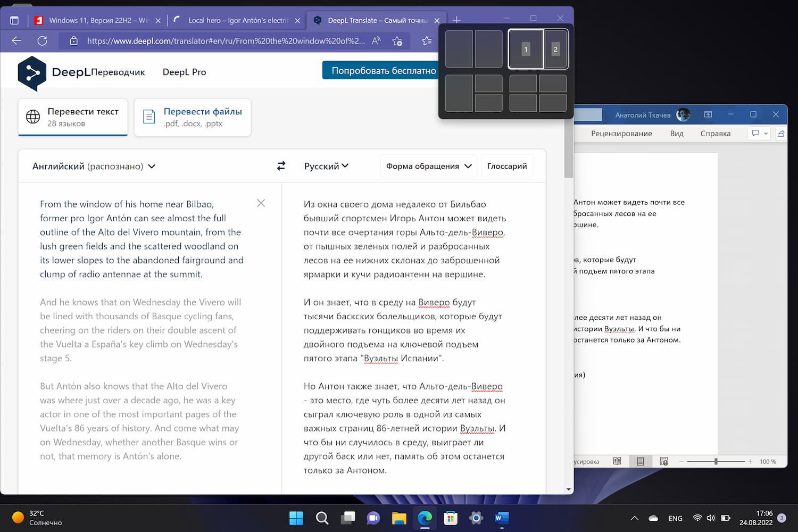
Task: Expand the source language dropdown Английский
Action: [x=94, y=166]
